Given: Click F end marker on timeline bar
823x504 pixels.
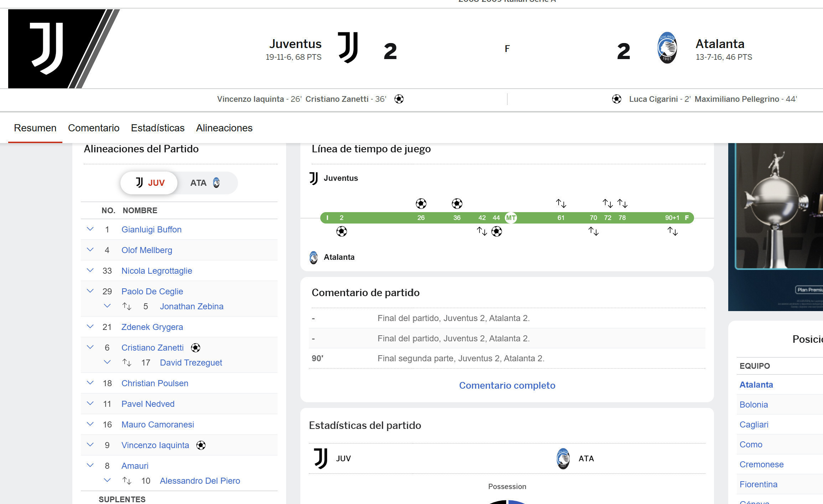Looking at the screenshot, I should pyautogui.click(x=687, y=218).
